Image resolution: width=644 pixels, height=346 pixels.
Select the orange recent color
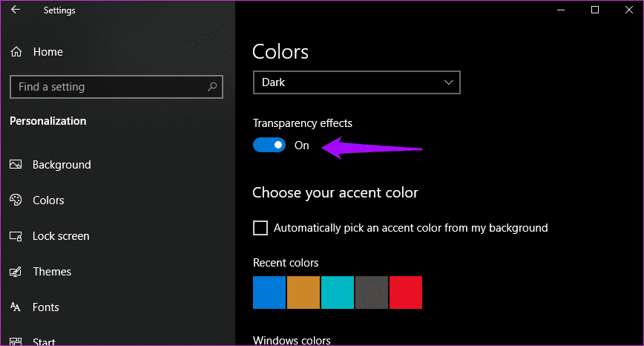coord(303,292)
